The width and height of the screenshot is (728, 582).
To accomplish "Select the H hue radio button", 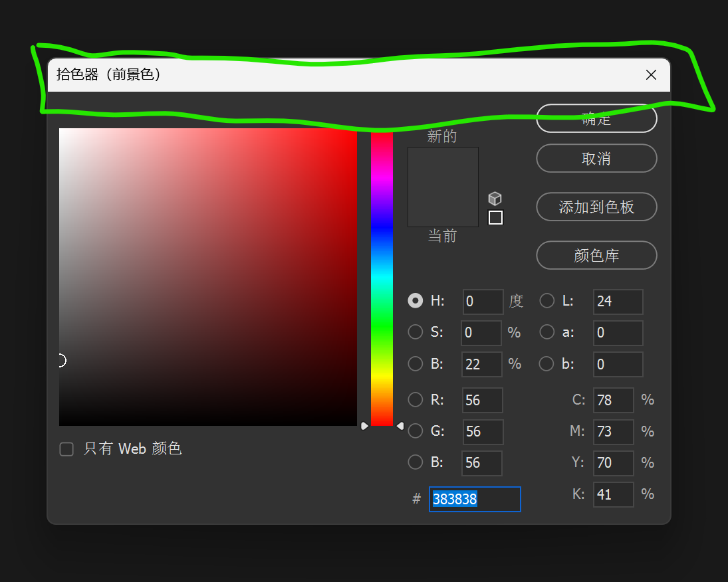I will [415, 300].
